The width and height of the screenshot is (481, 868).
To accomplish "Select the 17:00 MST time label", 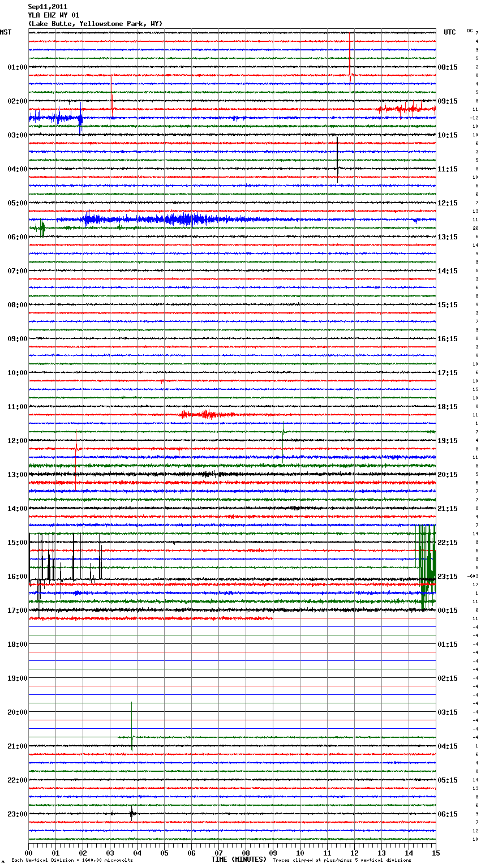I will pyautogui.click(x=18, y=611).
